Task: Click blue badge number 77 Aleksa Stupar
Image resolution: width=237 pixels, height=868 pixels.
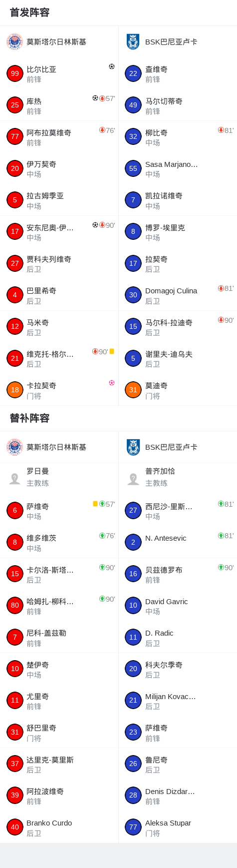Action: pyautogui.click(x=133, y=827)
